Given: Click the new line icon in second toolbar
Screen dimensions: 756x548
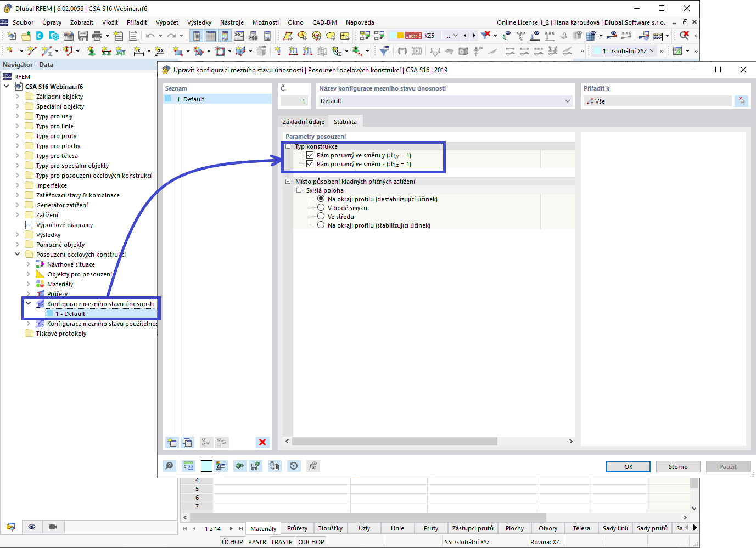Looking at the screenshot, I should click(31, 51).
